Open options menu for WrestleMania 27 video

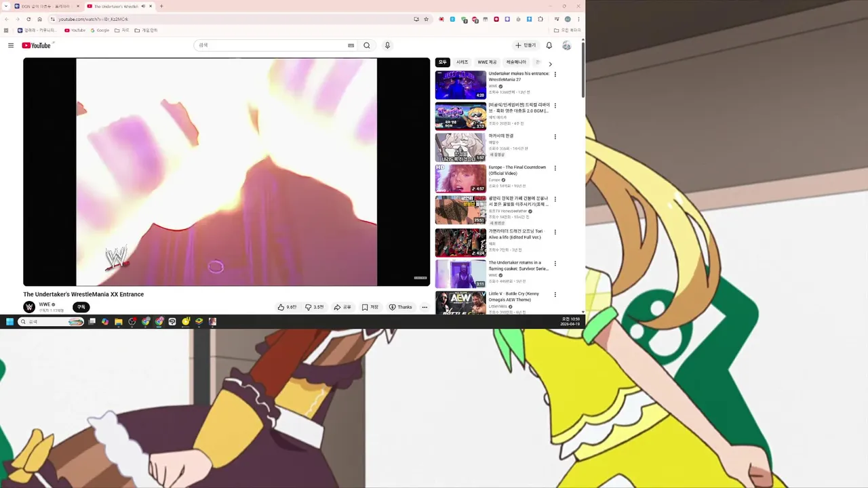click(x=555, y=75)
